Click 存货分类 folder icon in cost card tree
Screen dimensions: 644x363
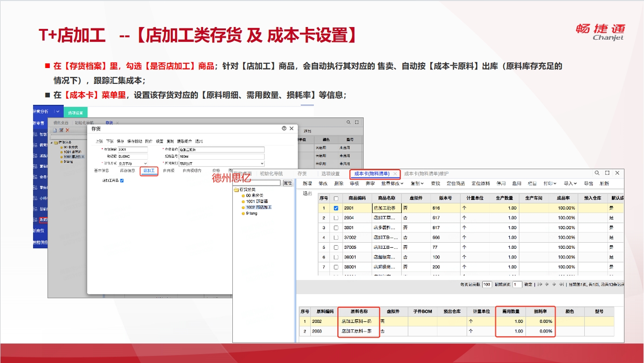237,190
